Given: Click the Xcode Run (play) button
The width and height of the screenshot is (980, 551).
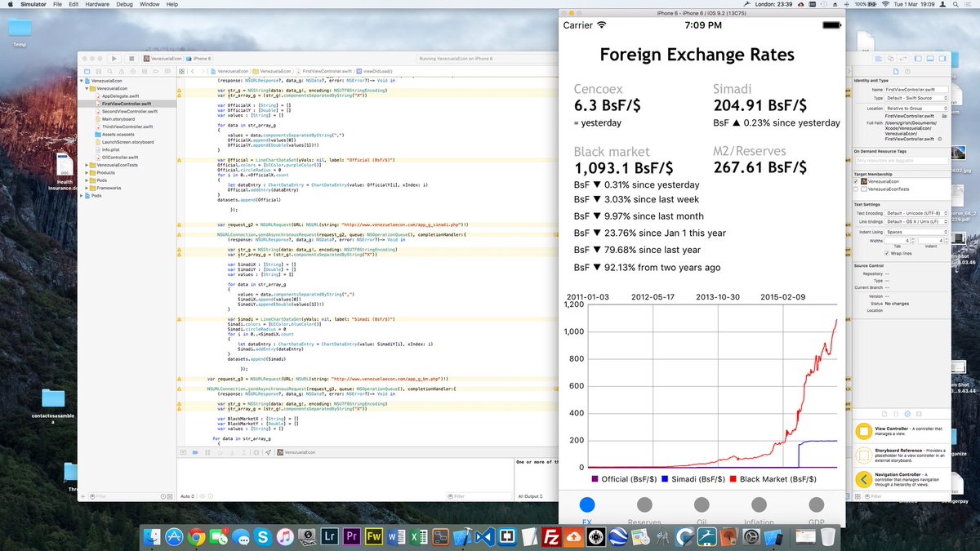Looking at the screenshot, I should (114, 59).
